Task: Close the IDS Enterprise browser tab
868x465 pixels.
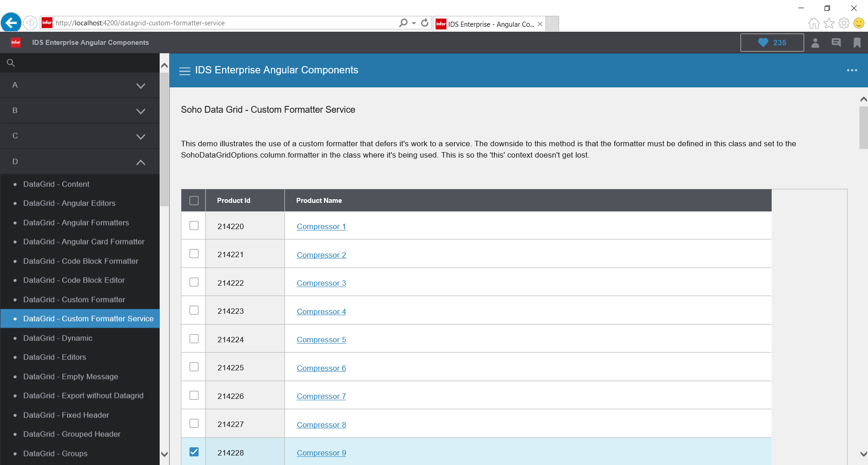Action: point(540,24)
